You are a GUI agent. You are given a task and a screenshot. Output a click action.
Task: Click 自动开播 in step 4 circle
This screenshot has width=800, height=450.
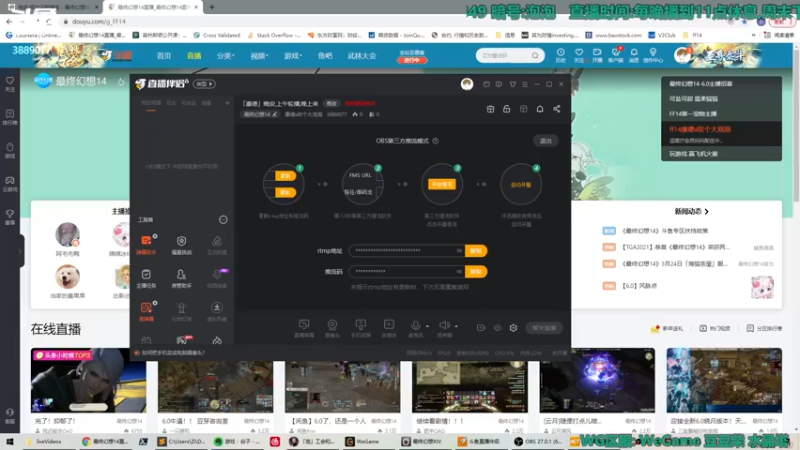click(x=521, y=185)
